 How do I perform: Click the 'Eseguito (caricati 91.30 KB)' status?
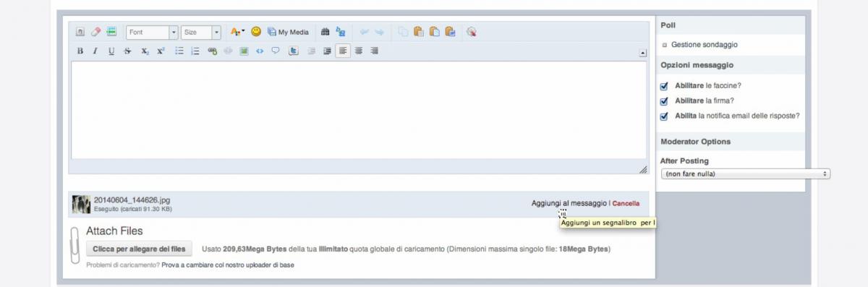[x=133, y=210]
